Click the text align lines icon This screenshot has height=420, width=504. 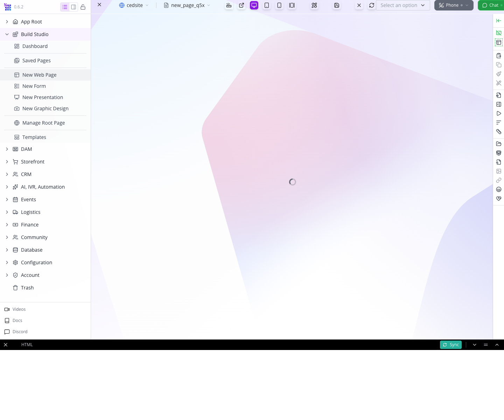tap(499, 122)
